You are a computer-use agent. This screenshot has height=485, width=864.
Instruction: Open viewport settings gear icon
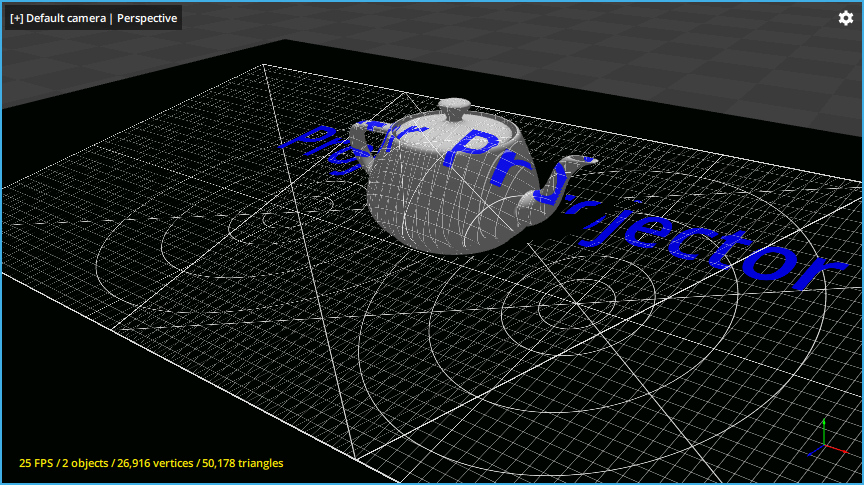point(846,18)
